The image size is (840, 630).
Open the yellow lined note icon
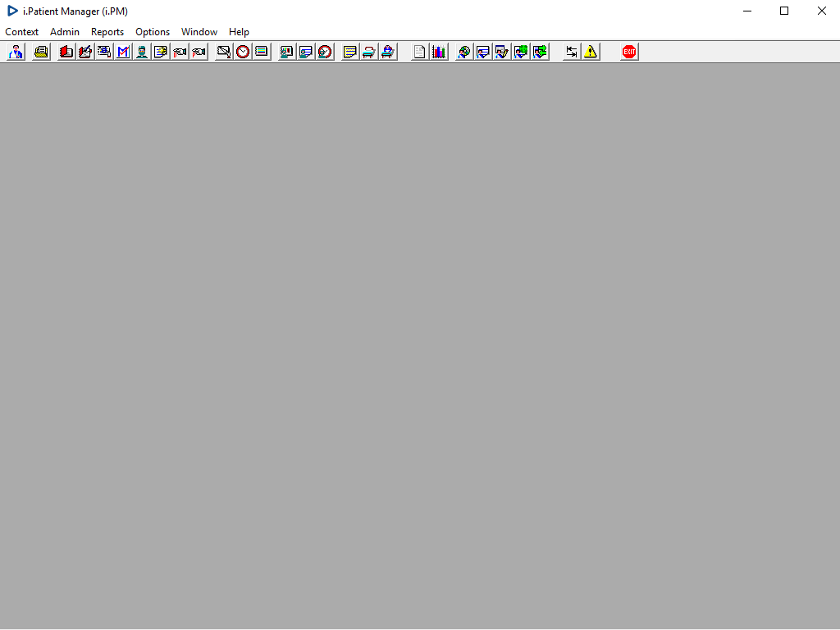click(x=350, y=52)
